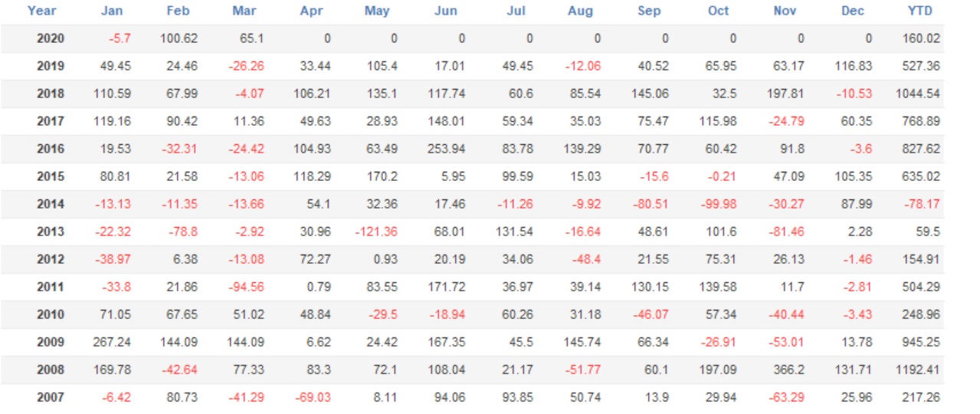This screenshot has width=980, height=414.
Task: Click the 2014 YTD value -78.17
Action: point(922,204)
